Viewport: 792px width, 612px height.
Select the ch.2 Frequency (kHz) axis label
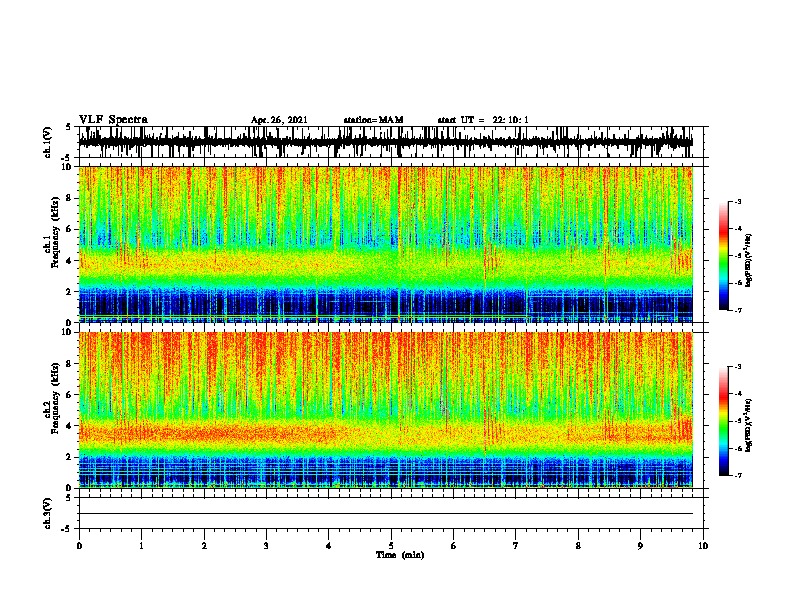point(56,398)
